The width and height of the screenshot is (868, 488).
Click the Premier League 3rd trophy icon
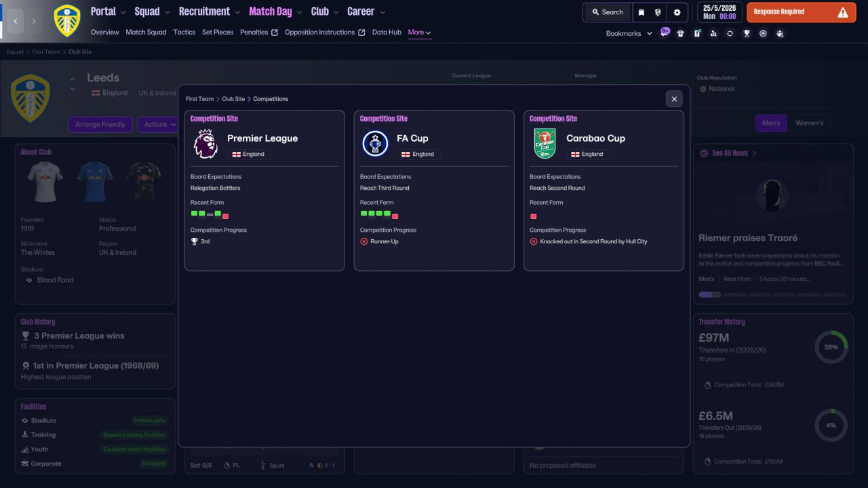(195, 241)
